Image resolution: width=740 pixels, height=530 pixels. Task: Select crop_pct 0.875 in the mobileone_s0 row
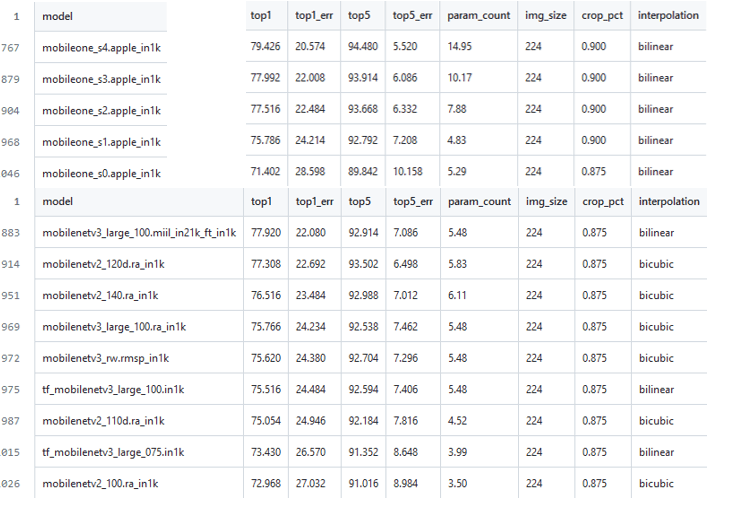click(594, 171)
